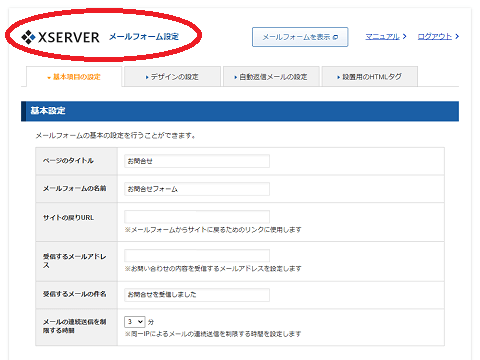Click the chevron beside マニュアル
Screen dimensions: 480x360
click(404, 36)
